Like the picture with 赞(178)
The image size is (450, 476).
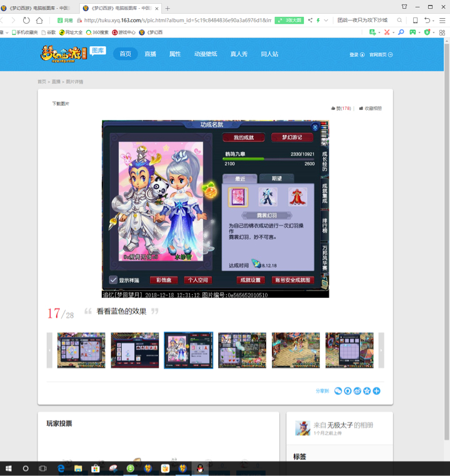[x=341, y=108]
